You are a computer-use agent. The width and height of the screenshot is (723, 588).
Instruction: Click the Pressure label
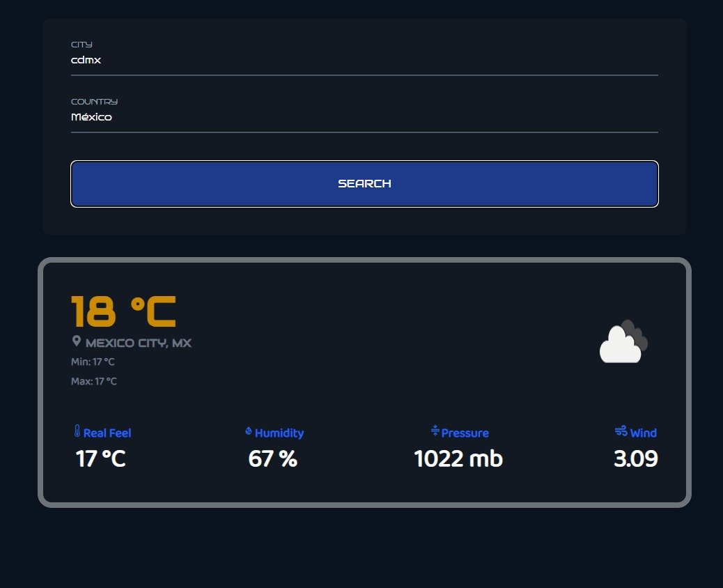point(465,433)
